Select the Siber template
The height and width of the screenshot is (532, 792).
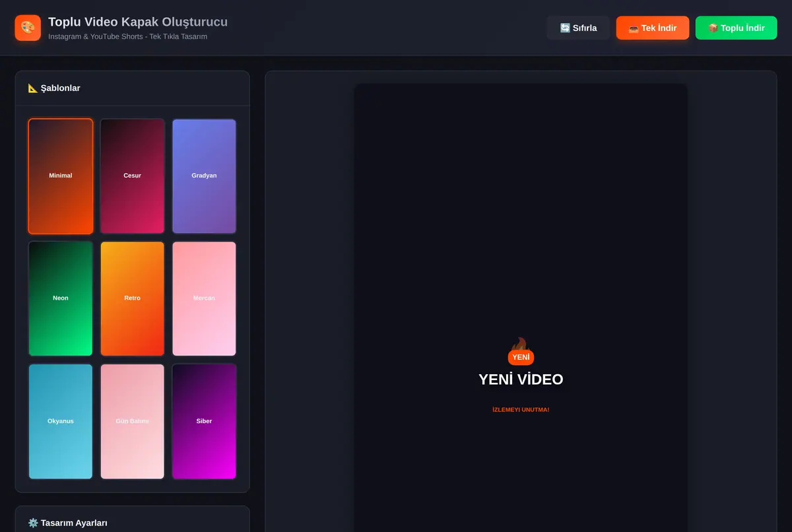click(x=204, y=421)
